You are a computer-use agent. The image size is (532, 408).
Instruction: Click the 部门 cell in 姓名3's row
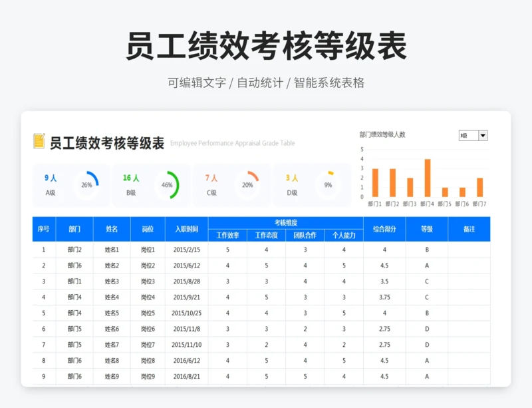pyautogui.click(x=74, y=282)
